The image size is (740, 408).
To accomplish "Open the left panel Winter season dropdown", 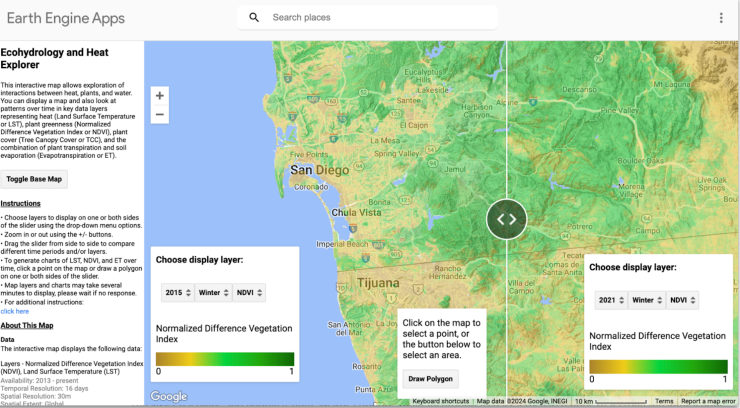I will (x=213, y=292).
